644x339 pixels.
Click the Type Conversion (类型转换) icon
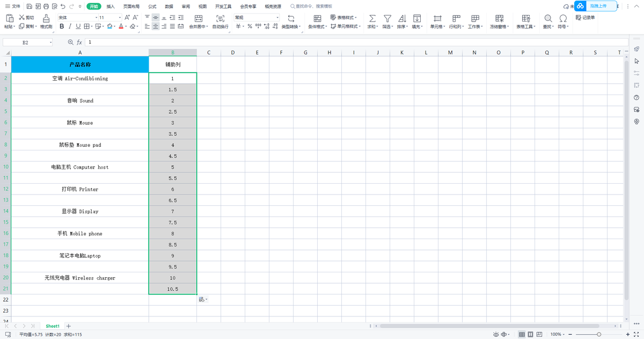click(291, 18)
